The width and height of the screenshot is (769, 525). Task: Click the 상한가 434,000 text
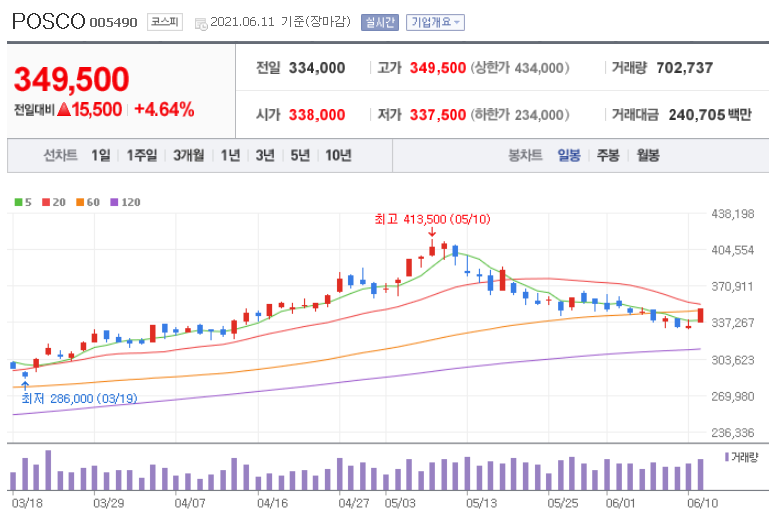coord(520,68)
